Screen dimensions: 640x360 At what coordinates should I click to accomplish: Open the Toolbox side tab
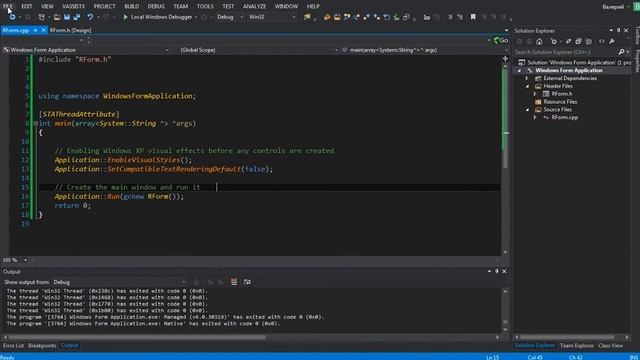[637, 35]
